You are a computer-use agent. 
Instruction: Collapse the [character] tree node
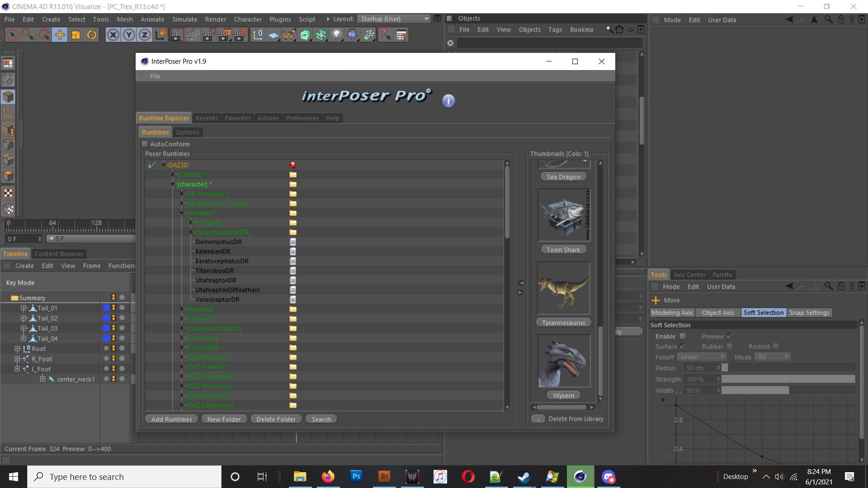point(173,184)
